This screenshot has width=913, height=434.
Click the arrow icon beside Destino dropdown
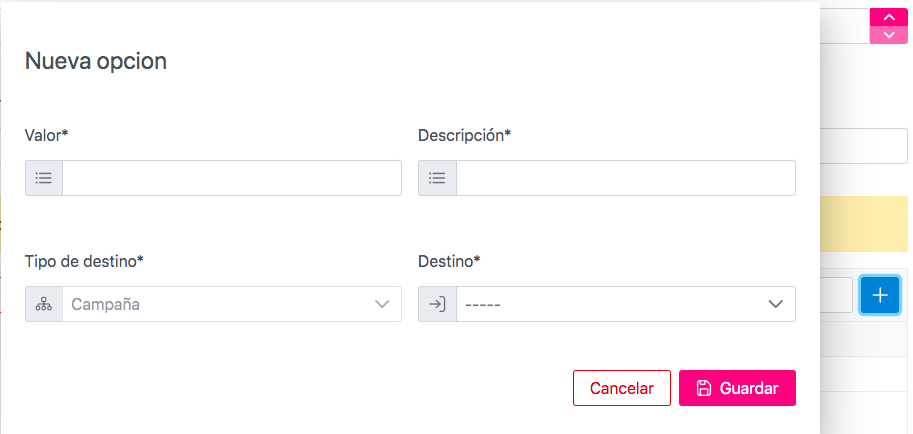[437, 304]
